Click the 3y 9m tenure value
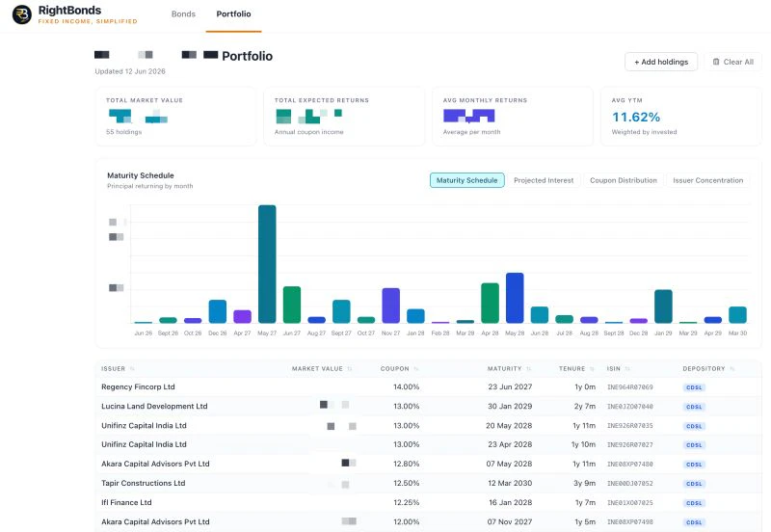This screenshot has height=532, width=771. click(x=585, y=483)
